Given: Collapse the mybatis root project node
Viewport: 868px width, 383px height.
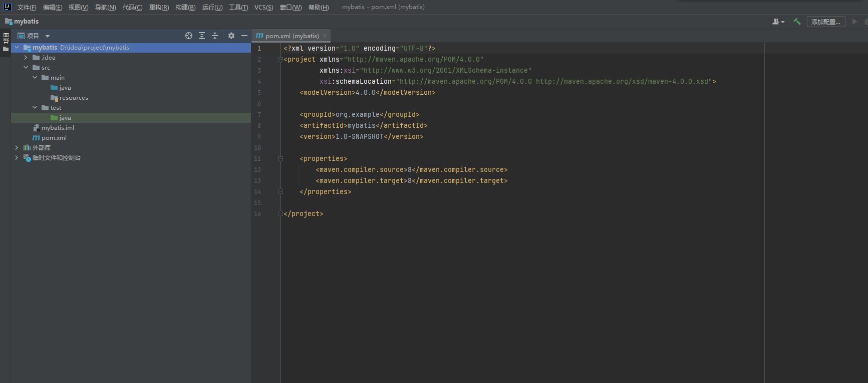Looking at the screenshot, I should click(x=17, y=48).
